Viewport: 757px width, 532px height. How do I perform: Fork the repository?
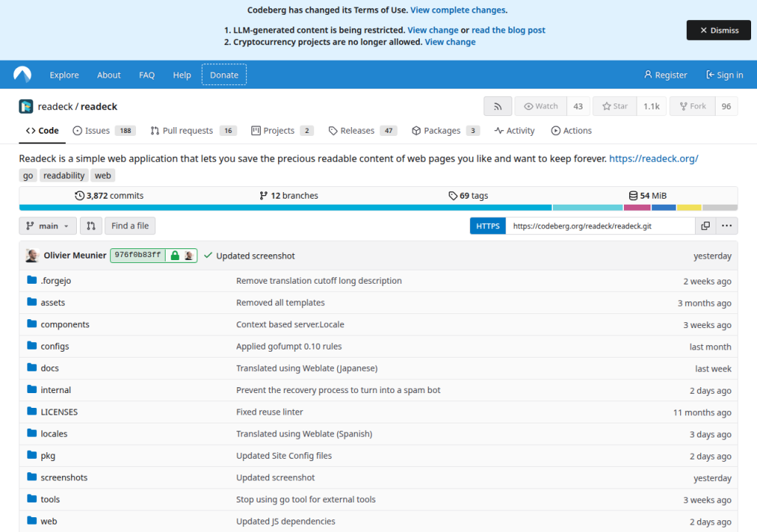click(x=692, y=106)
